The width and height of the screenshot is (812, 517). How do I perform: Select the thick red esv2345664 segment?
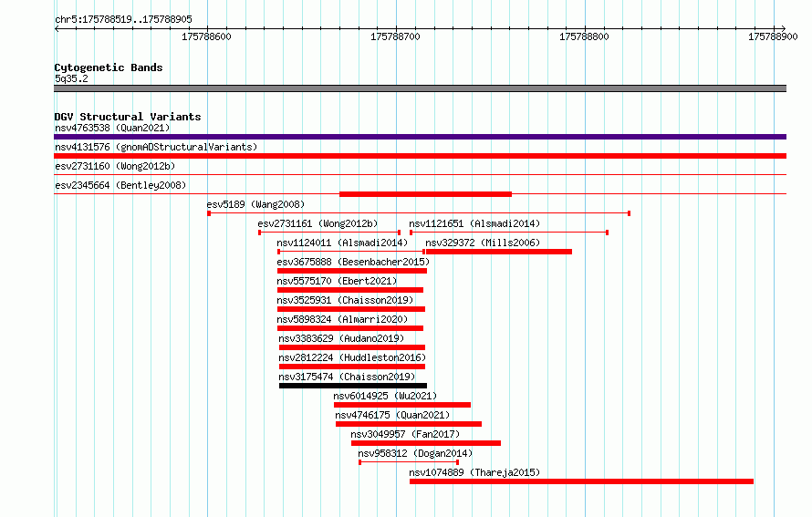pyautogui.click(x=426, y=194)
